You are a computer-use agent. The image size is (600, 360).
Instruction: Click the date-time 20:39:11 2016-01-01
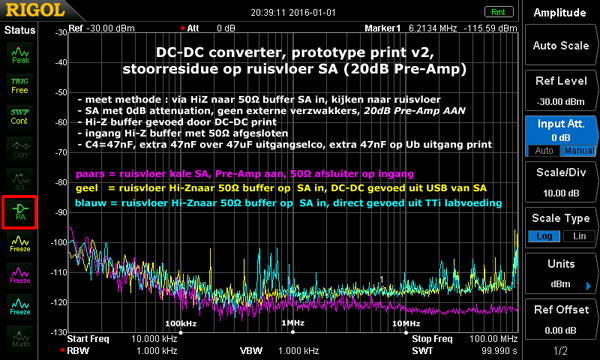coord(293,13)
